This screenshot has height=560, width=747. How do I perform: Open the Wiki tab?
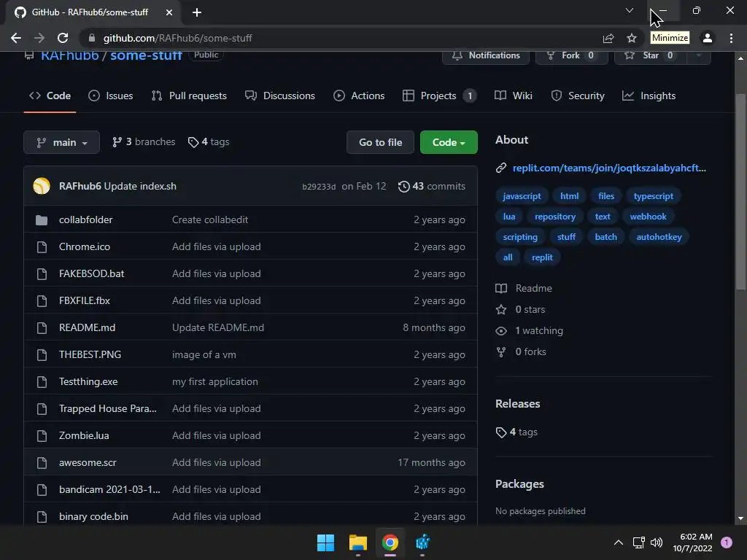click(513, 96)
